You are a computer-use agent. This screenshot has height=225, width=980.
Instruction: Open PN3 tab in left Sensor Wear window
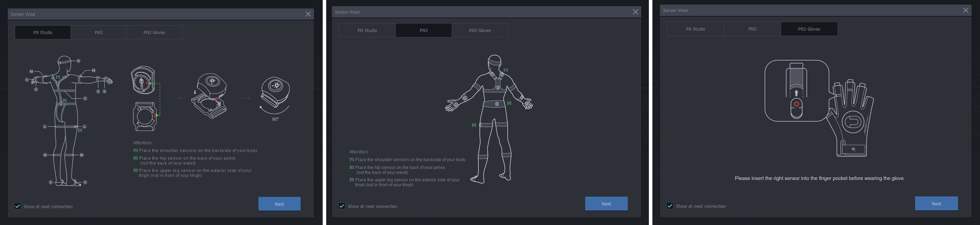click(99, 32)
